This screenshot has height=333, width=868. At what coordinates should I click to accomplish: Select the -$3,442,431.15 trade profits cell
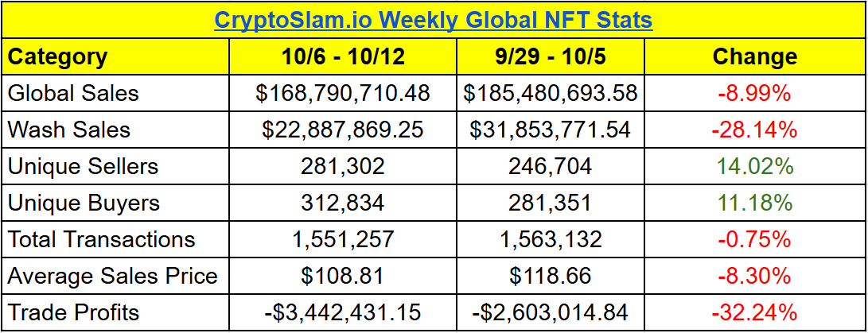coord(342,312)
